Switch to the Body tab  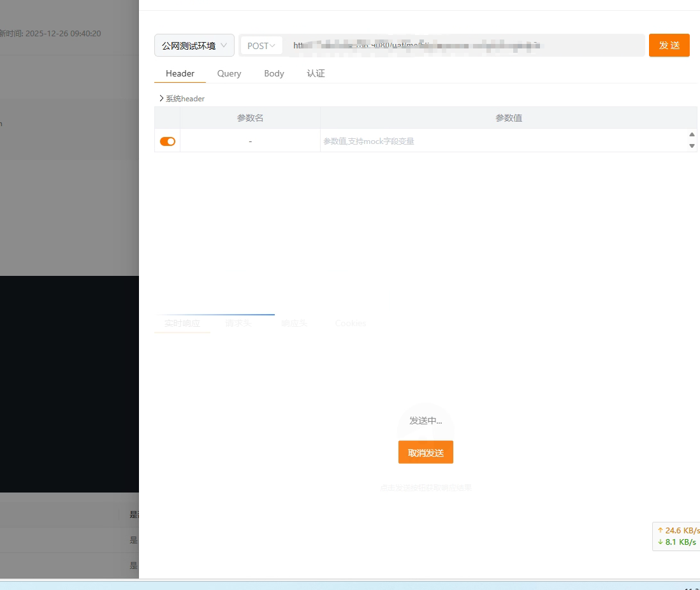coord(274,73)
